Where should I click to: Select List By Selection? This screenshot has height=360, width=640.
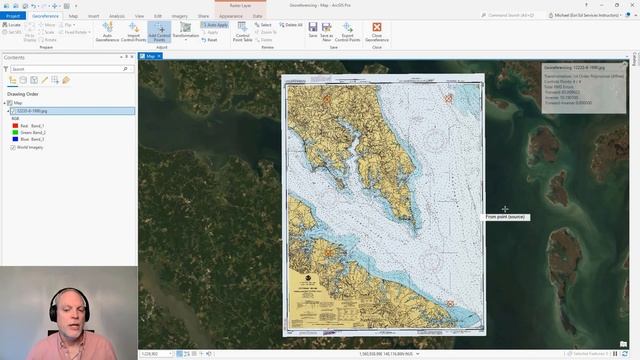click(34, 80)
